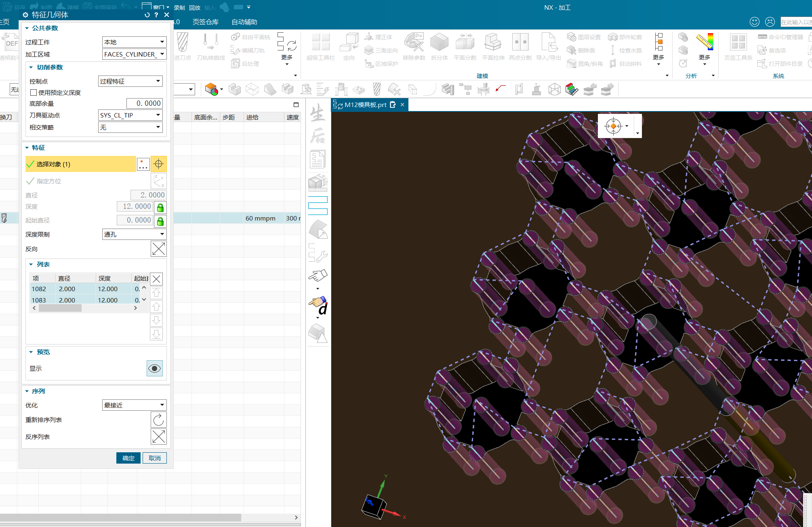Screen dimensions: 812x527
Task: Click the Cancel button
Action: point(154,458)
